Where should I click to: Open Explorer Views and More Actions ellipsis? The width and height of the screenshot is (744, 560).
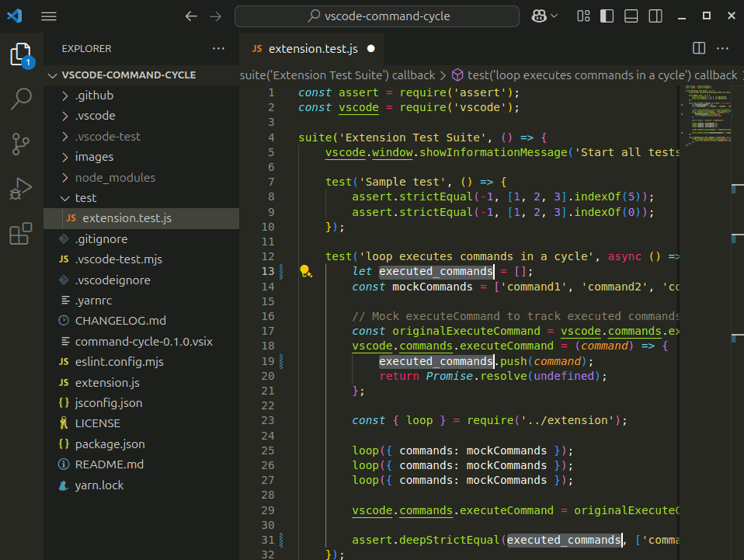[x=218, y=48]
